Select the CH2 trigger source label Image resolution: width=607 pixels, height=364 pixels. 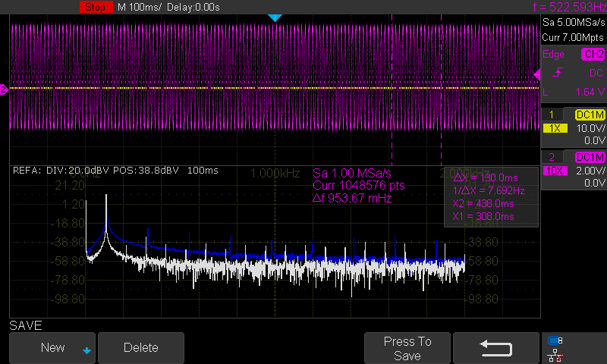click(593, 54)
